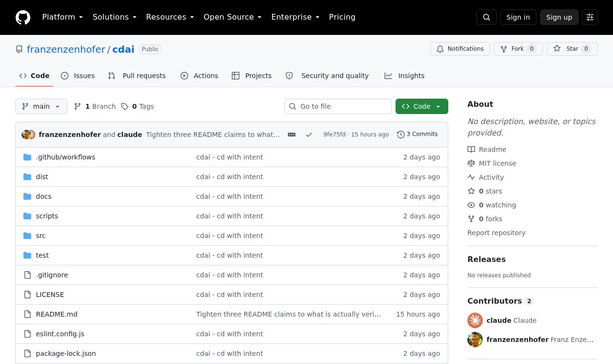Click the Go to file search field

tap(338, 106)
